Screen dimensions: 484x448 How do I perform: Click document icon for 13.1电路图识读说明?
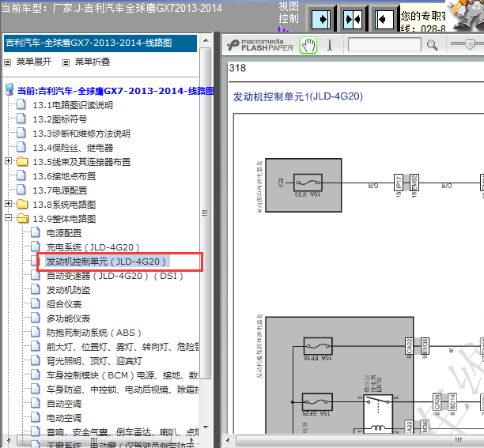coord(21,104)
